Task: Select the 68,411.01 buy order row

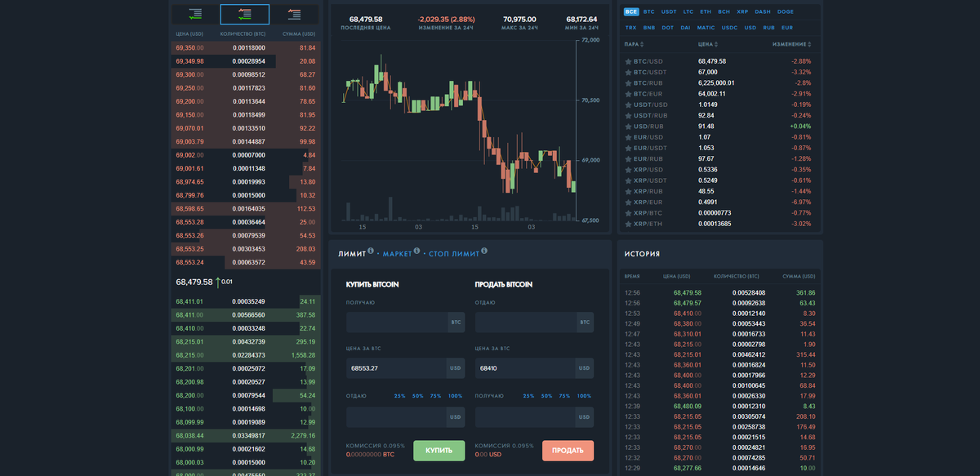Action: click(x=245, y=301)
